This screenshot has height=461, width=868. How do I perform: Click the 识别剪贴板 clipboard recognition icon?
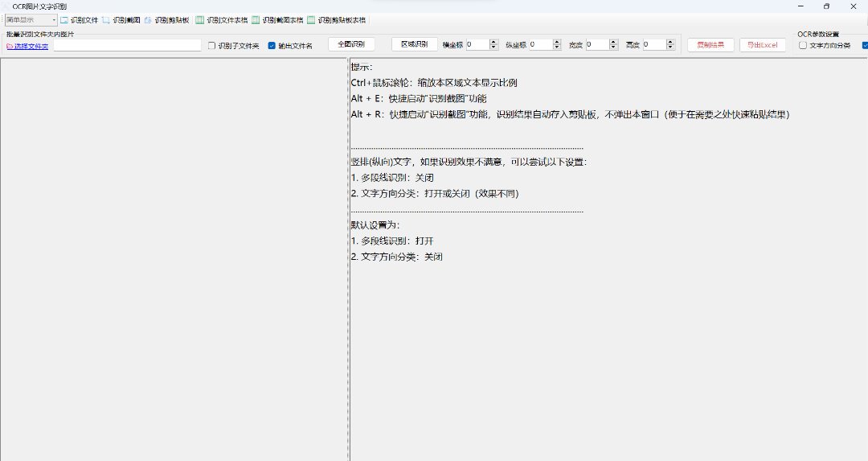[x=148, y=19]
